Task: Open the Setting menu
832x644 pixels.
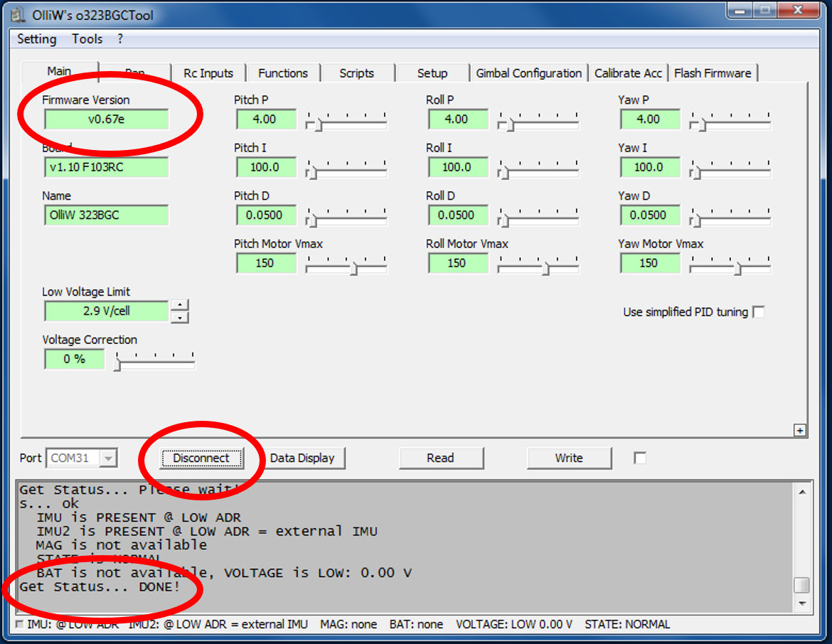Action: (x=36, y=39)
